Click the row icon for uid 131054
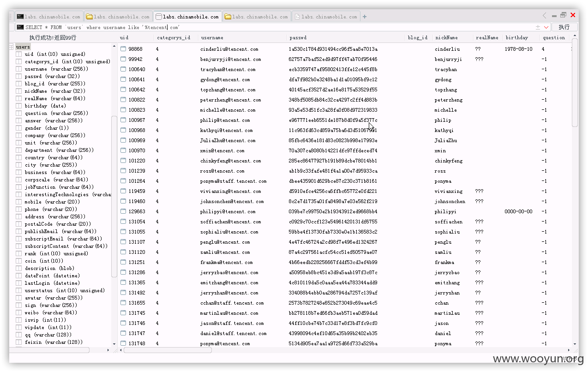Viewport: 588px width, 372px height. pos(123,222)
